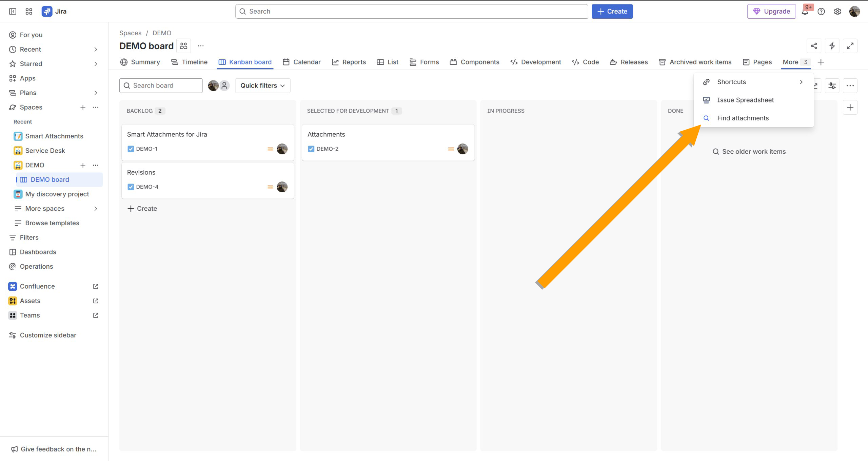The image size is (868, 461).
Task: Switch to the Timeline tab
Action: tap(190, 62)
